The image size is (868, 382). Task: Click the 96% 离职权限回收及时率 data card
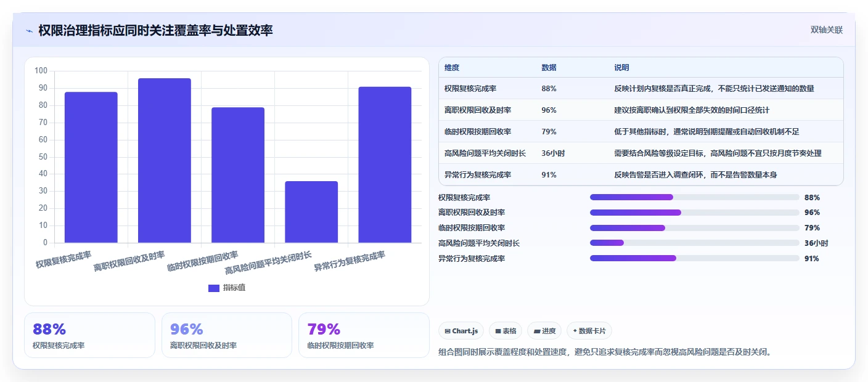[227, 335]
